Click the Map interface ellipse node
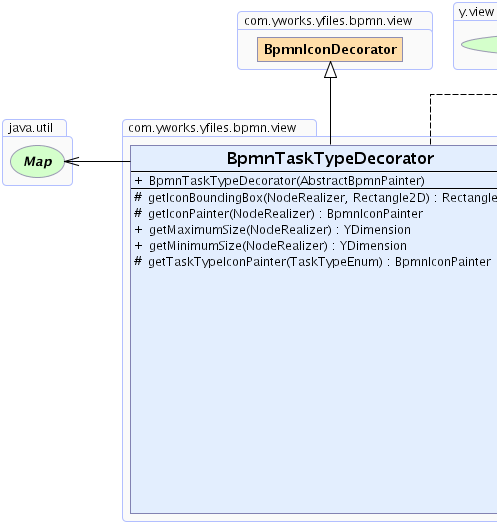 (x=37, y=161)
